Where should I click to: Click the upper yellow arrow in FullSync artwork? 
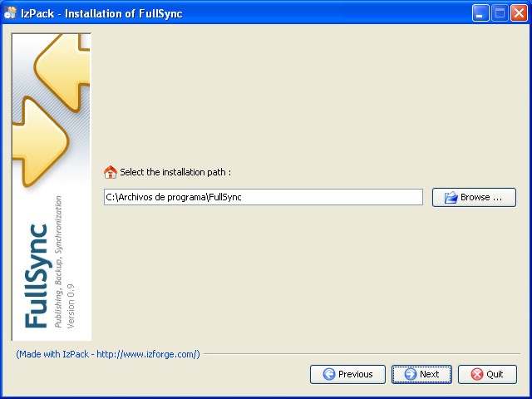click(x=62, y=71)
